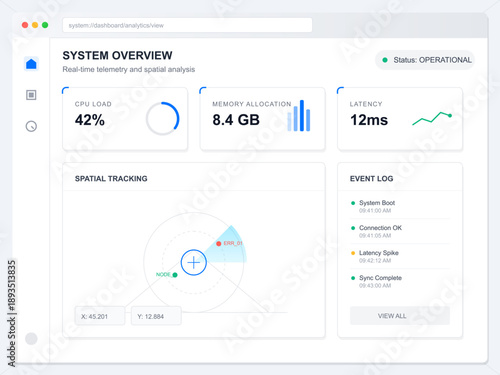Open the Connection OK log entry
The image size is (500, 375).
pos(400,231)
